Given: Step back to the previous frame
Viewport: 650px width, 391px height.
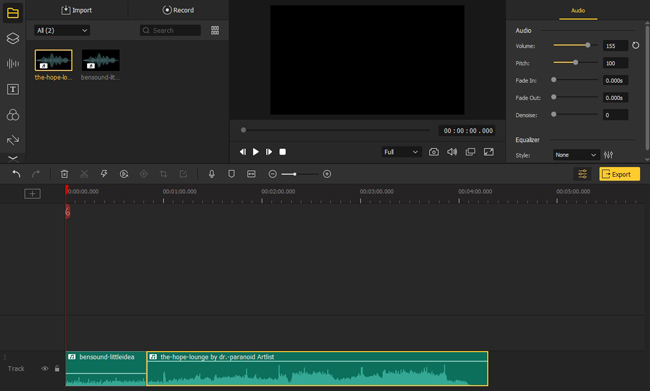Looking at the screenshot, I should coord(243,152).
